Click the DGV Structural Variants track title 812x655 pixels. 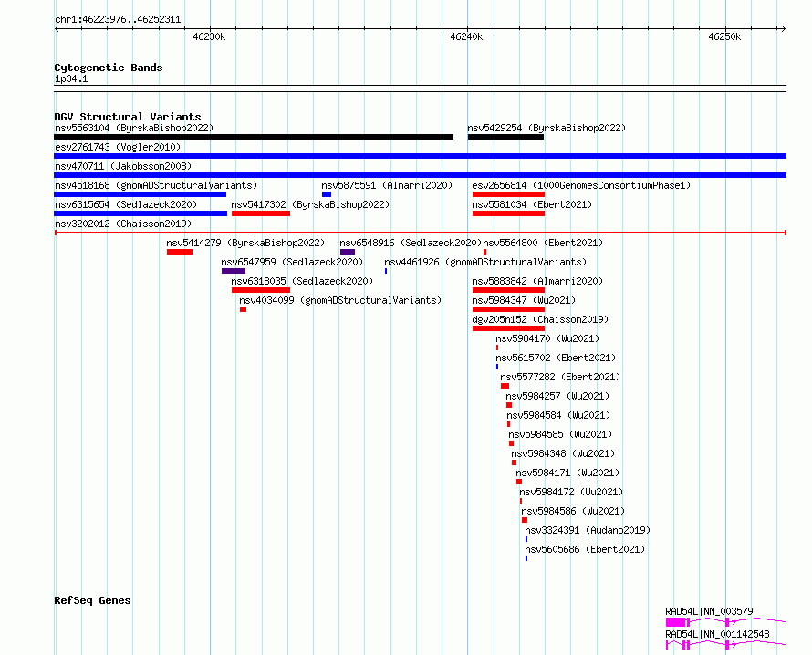(128, 117)
